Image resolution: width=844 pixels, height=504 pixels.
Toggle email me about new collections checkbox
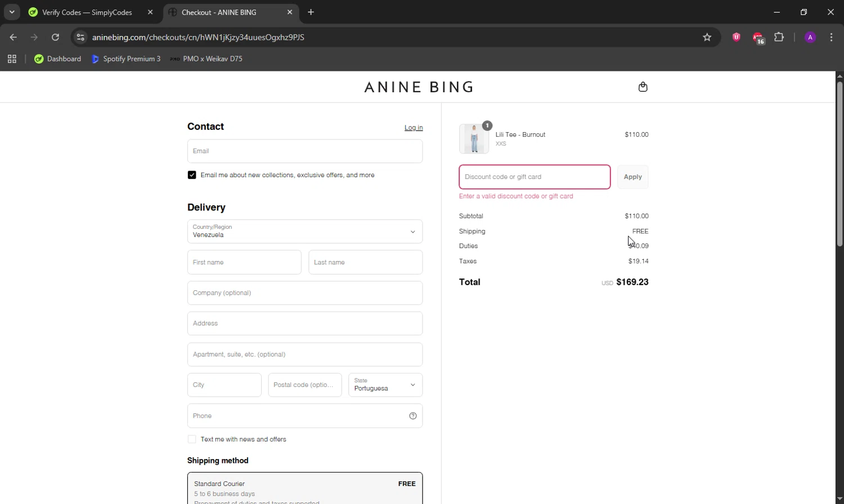[x=192, y=175]
